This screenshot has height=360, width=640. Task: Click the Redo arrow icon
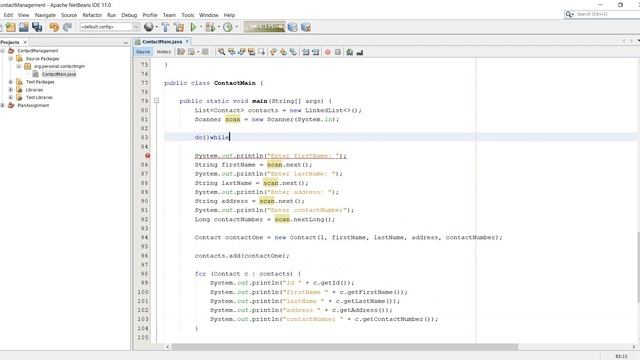pos(67,27)
